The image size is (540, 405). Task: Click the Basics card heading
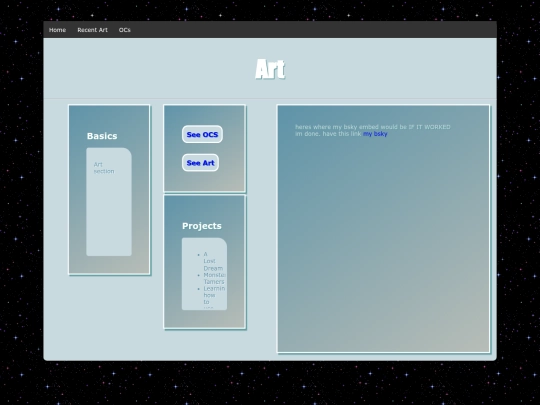pos(102,136)
